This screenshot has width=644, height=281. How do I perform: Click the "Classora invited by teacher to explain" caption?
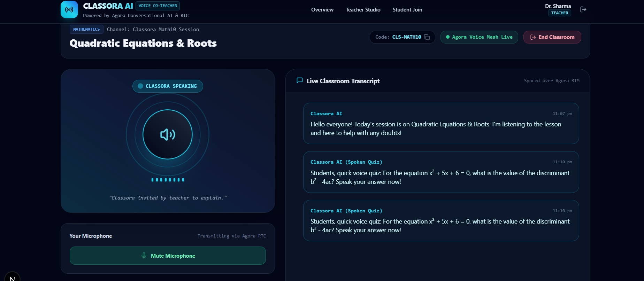click(x=168, y=198)
